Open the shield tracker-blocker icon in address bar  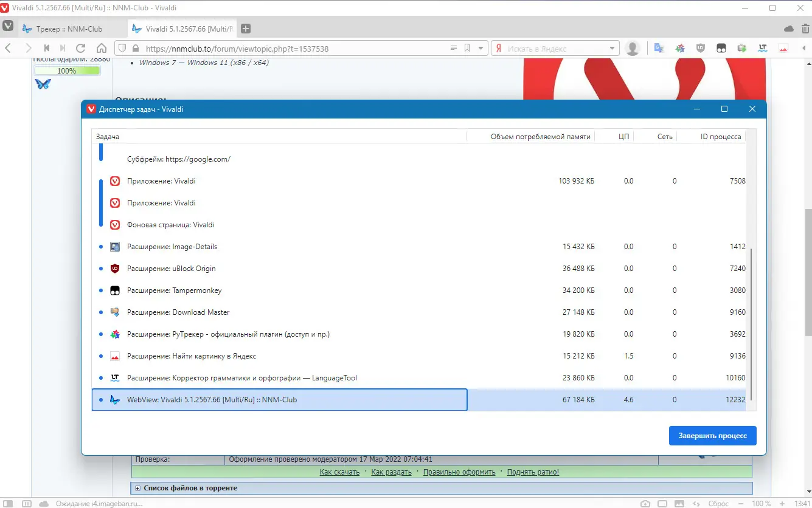tap(122, 49)
